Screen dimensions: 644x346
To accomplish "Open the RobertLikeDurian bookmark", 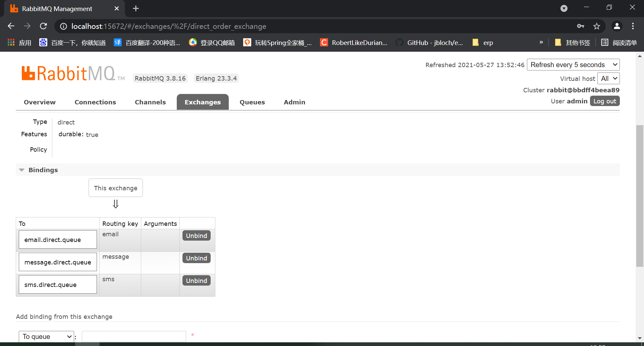I will (x=354, y=43).
